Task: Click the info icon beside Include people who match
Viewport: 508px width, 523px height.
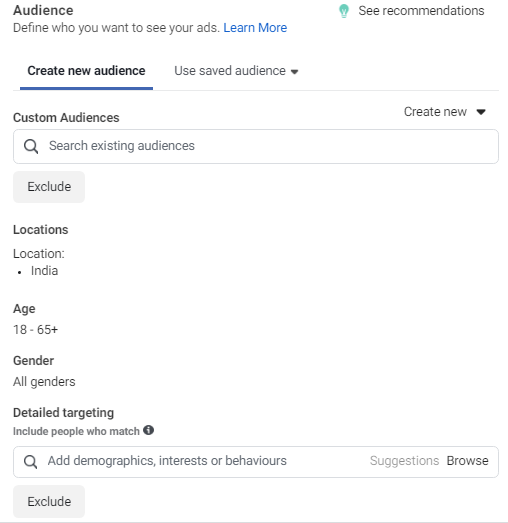Action: pos(148,430)
